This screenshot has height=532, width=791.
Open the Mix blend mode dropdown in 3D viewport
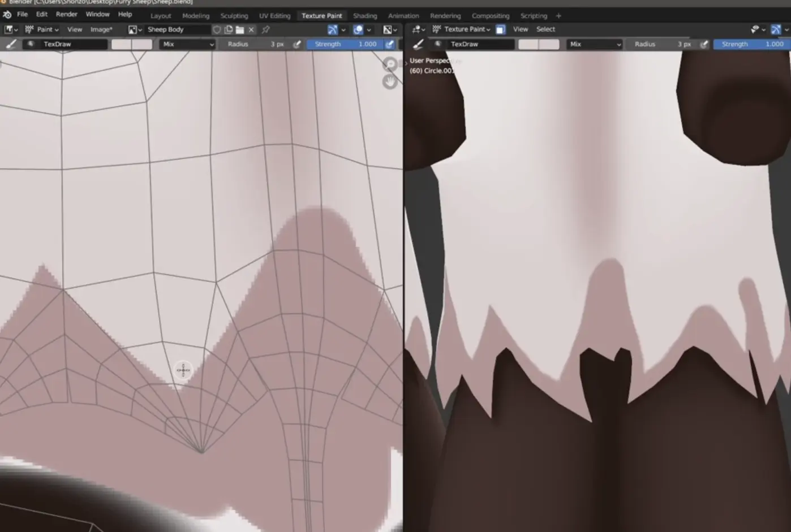(x=595, y=44)
